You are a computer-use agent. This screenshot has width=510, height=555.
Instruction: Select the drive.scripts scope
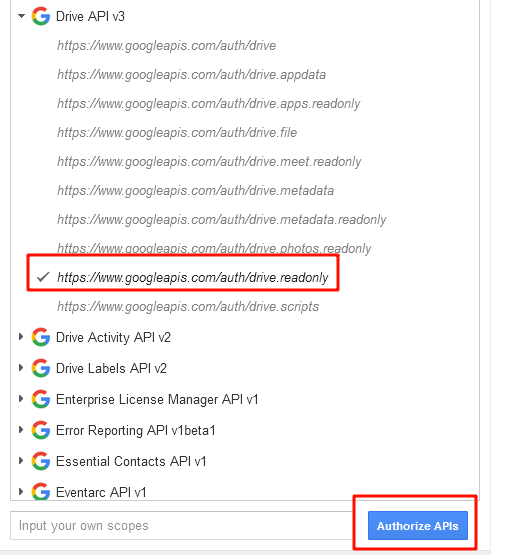click(x=188, y=307)
